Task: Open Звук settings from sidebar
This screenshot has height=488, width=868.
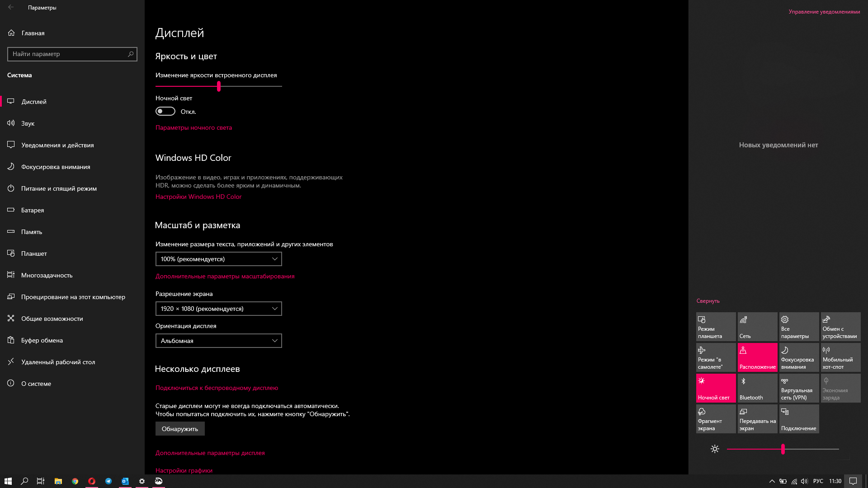Action: point(28,123)
